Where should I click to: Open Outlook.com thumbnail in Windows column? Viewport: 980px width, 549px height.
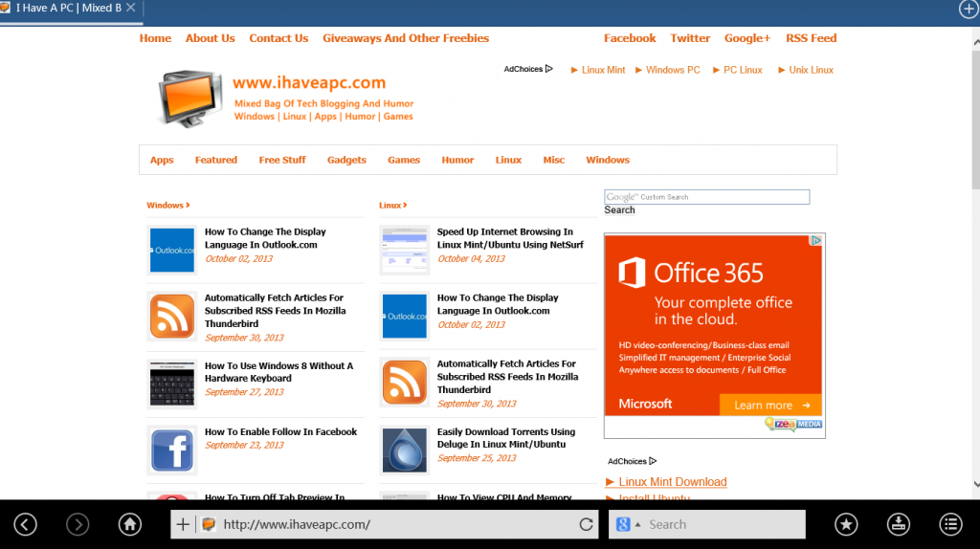[x=172, y=250]
